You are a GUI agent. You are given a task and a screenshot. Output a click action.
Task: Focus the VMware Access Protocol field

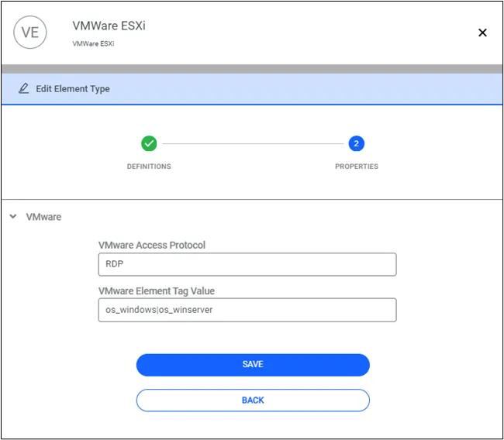(x=247, y=264)
